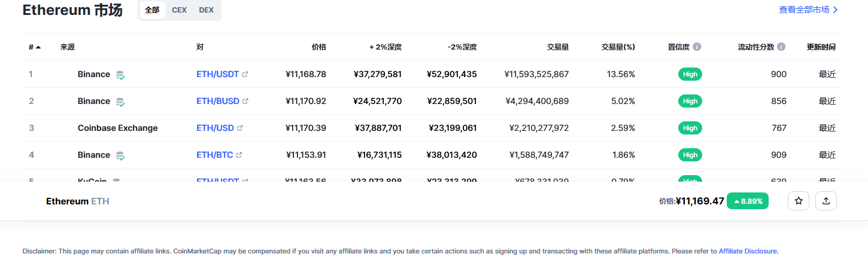This screenshot has height=257, width=868.
Task: Click reserves icon next to row 4 Binance
Action: tap(120, 155)
